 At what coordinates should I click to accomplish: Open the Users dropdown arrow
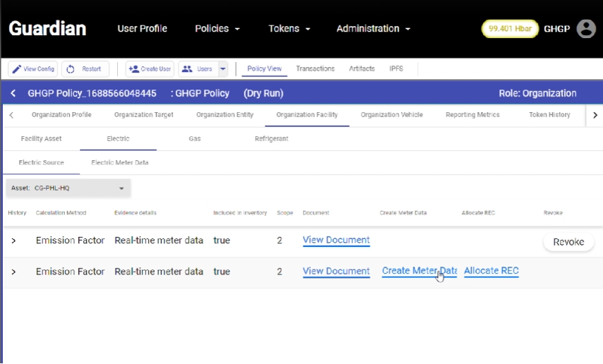(223, 69)
